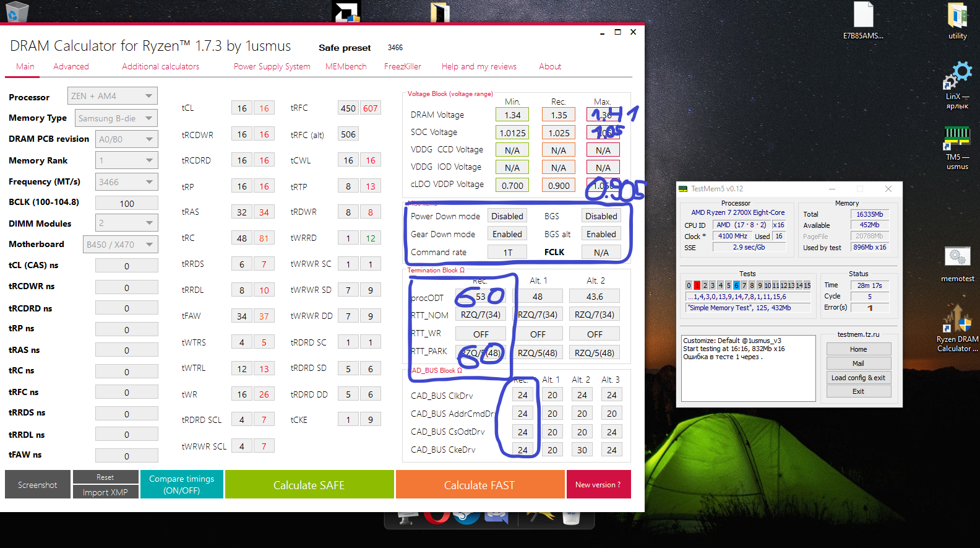Click the New version ? button
This screenshot has height=548, width=980.
click(598, 485)
